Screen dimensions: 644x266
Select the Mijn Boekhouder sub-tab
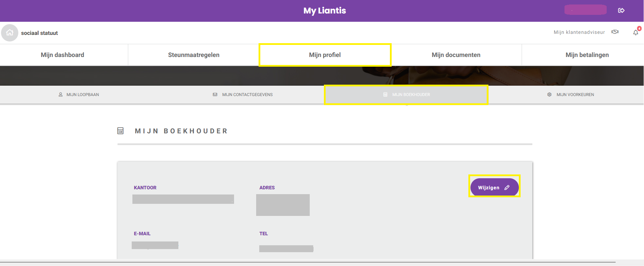pos(407,95)
